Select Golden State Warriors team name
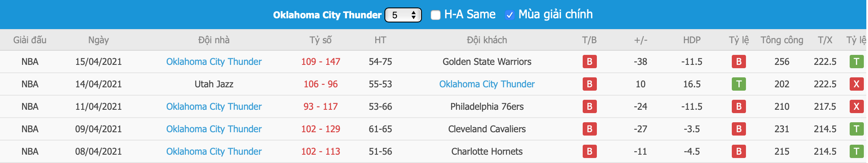This screenshot has width=868, height=163. click(x=487, y=62)
